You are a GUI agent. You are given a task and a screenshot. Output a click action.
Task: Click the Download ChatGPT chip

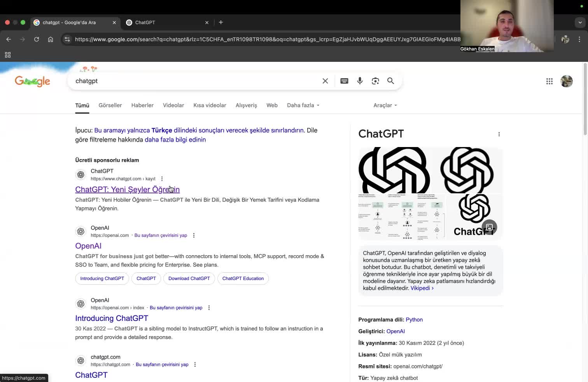click(189, 279)
